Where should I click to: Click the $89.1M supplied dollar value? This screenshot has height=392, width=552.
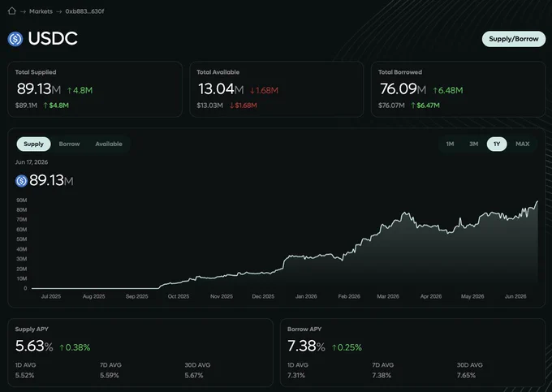(27, 106)
